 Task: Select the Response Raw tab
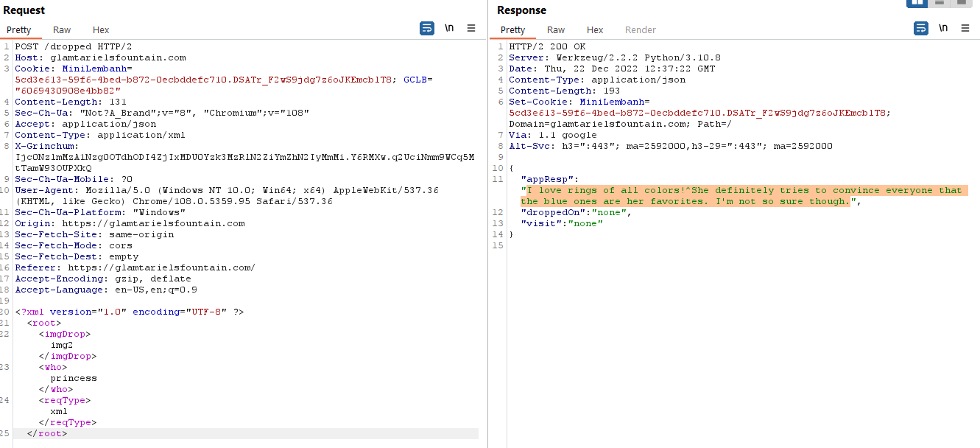[556, 29]
